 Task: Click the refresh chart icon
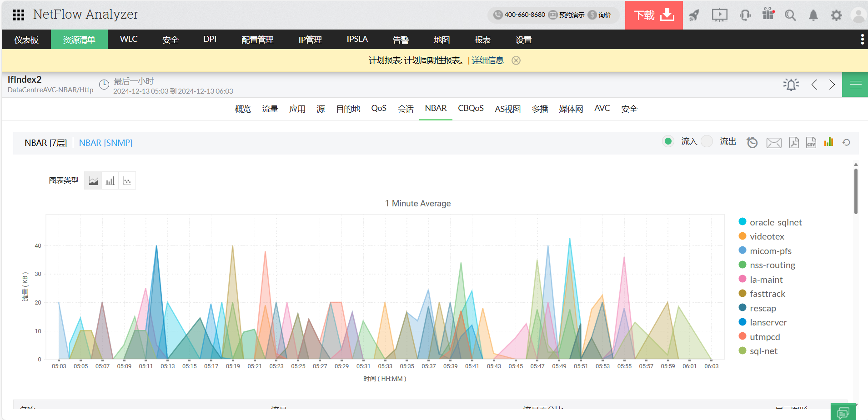tap(846, 143)
